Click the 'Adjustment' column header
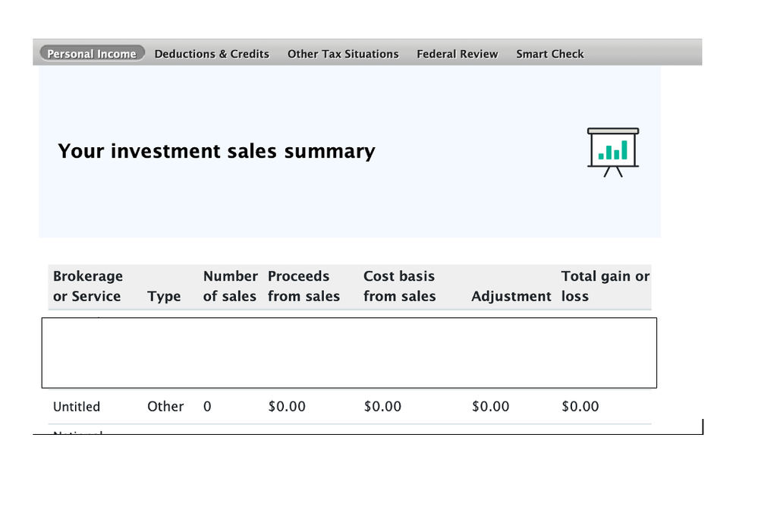758x532 pixels. coord(511,296)
